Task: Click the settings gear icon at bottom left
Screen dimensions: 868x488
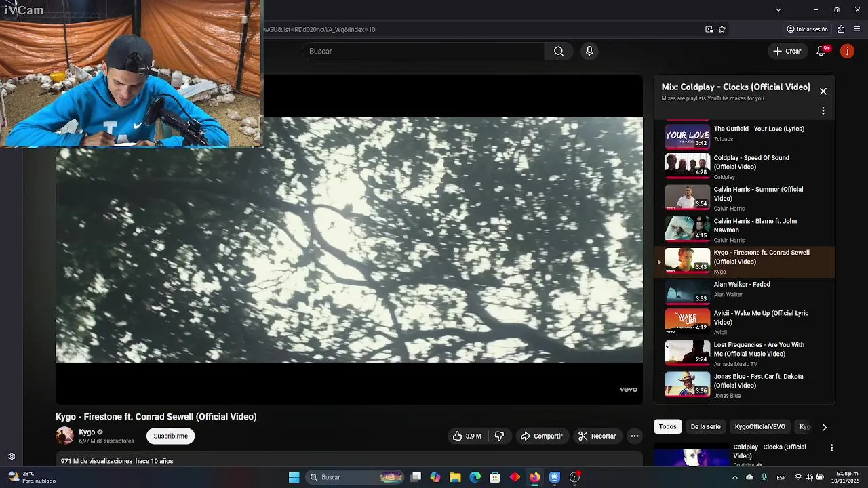Action: [12, 457]
